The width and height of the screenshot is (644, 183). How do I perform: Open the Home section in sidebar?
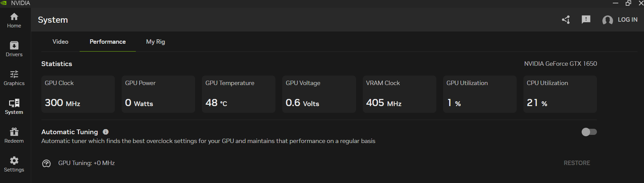point(14,20)
